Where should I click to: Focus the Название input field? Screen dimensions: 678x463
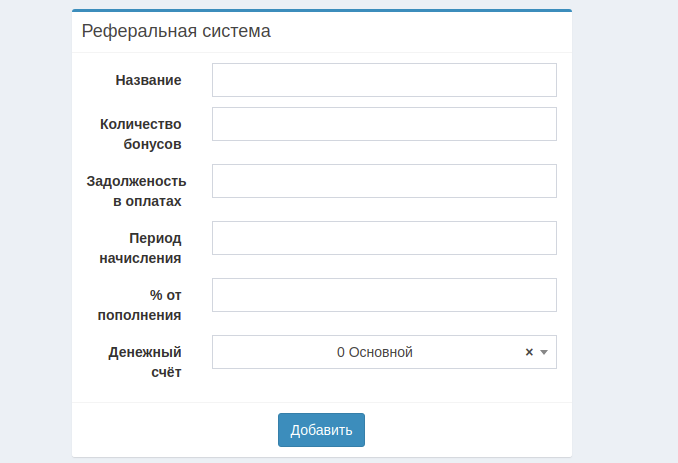click(384, 80)
